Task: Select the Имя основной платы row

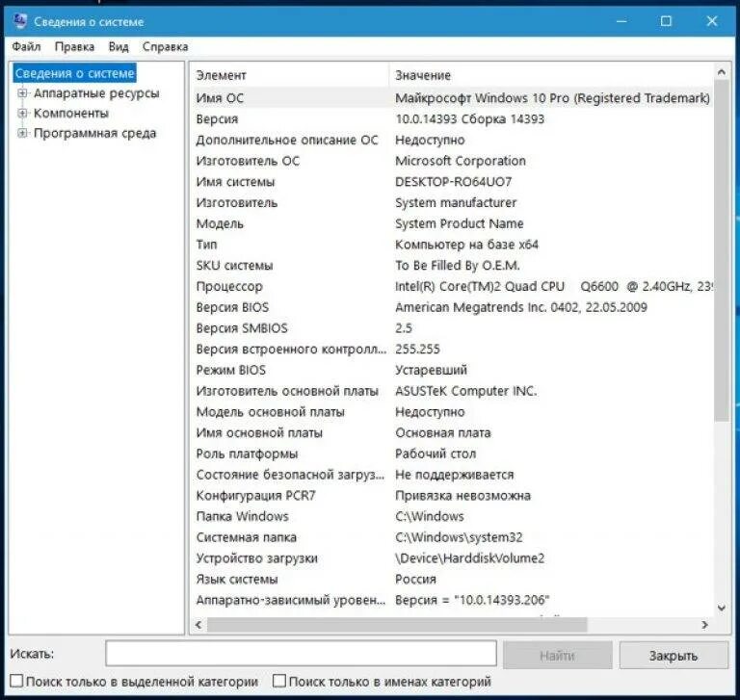Action: 453,432
